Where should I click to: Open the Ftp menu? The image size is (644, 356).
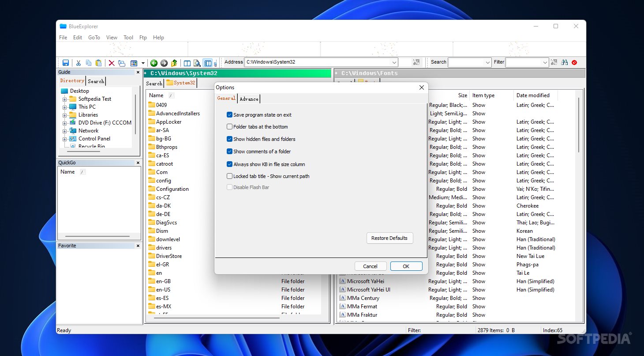tap(143, 38)
